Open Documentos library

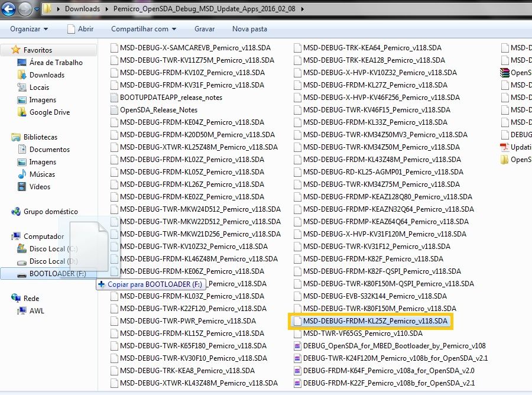pos(50,150)
